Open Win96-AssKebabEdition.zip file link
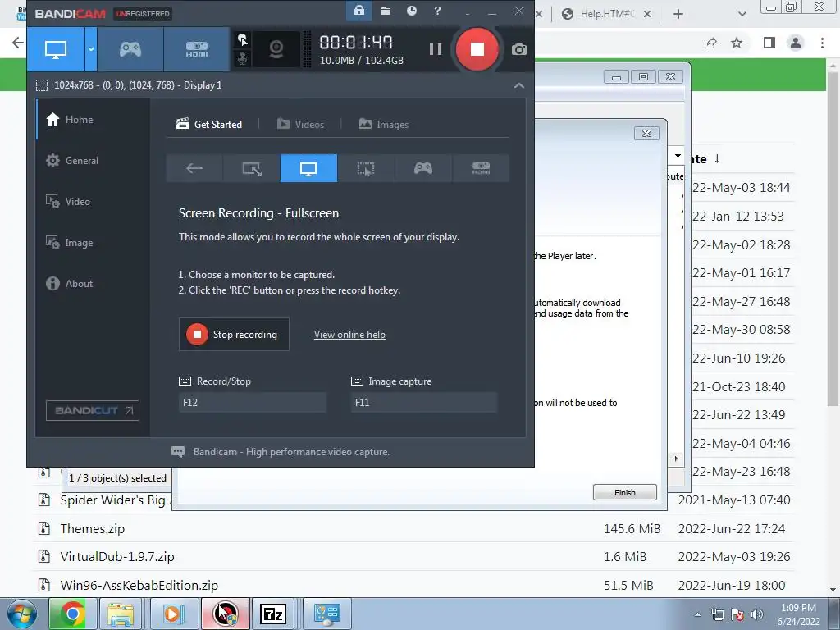This screenshot has height=630, width=840. (x=139, y=585)
